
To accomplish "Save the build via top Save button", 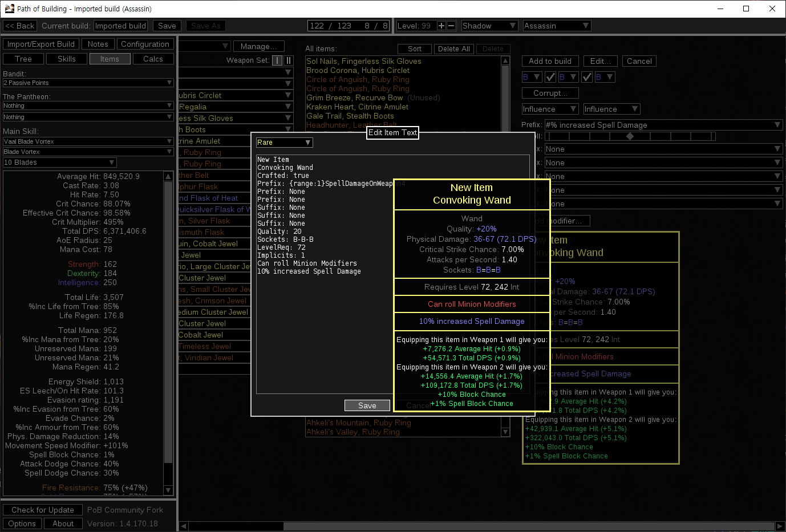I will 167,26.
